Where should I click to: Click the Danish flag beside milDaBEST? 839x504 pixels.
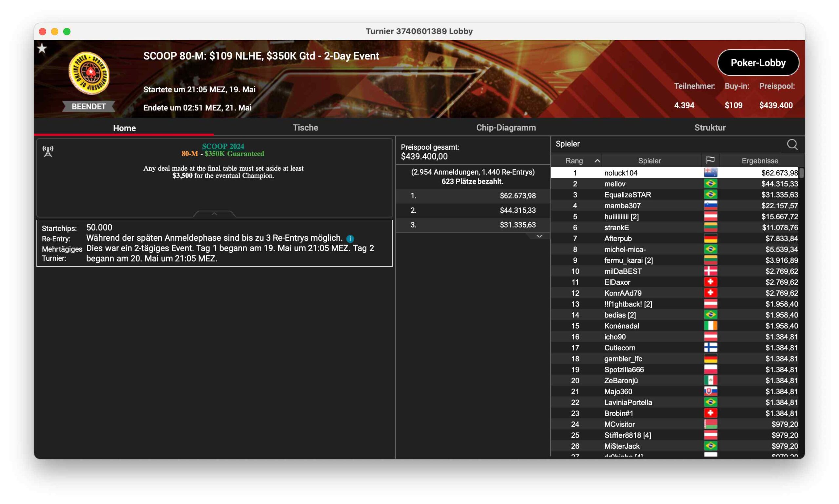[x=710, y=271]
